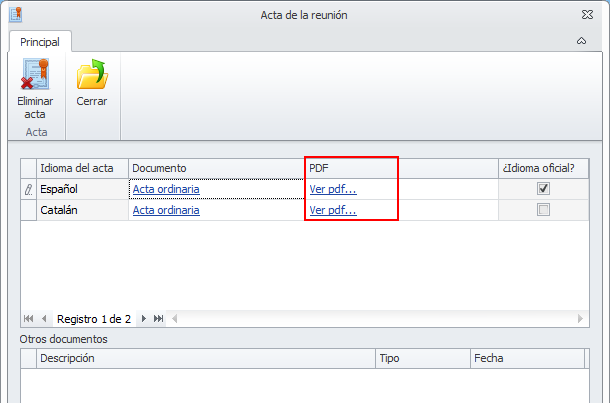Image resolution: width=610 pixels, height=403 pixels.
Task: Click the Eliminar acta icon
Action: (35, 76)
